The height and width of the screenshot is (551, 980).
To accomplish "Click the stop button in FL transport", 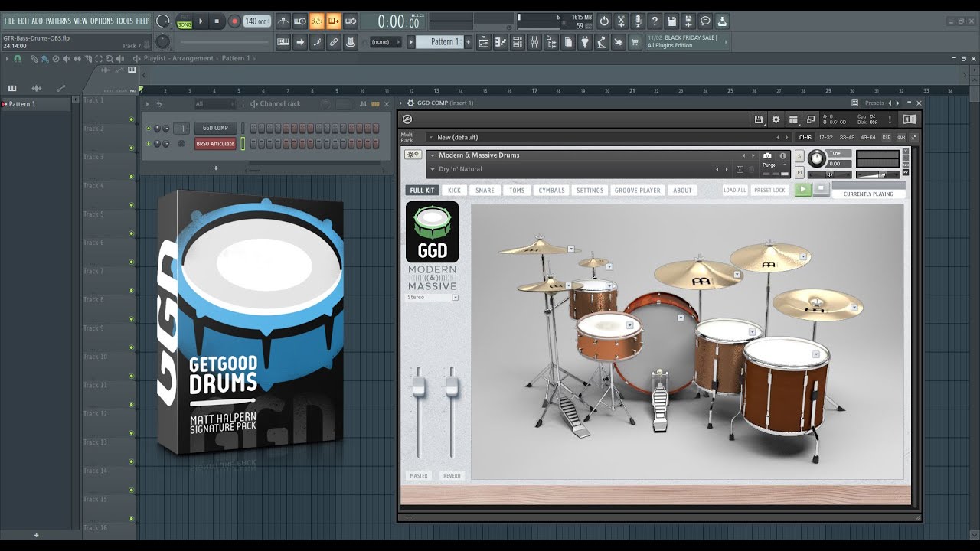I will pos(217,21).
